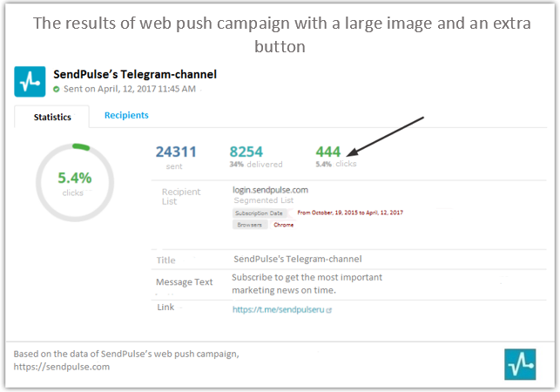This screenshot has height=392, width=560.
Task: Click the Sent on April 12 2017 timestamp
Action: click(130, 89)
